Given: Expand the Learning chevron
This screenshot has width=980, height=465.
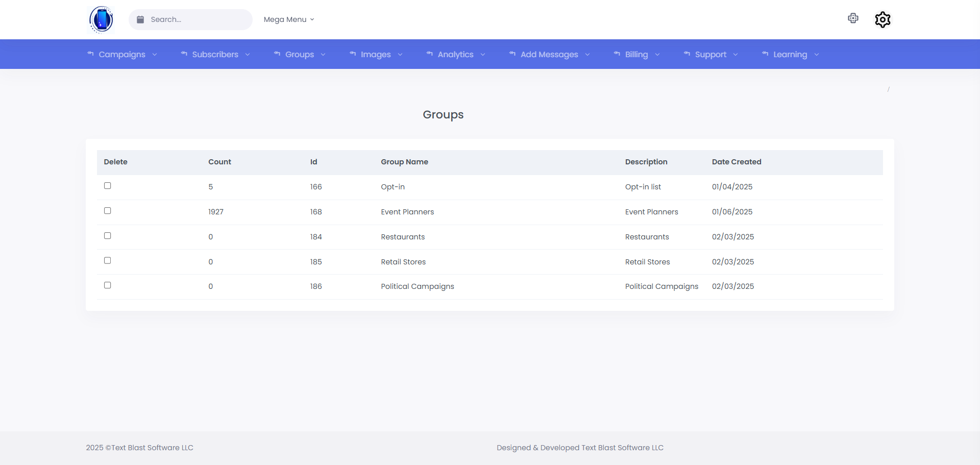Looking at the screenshot, I should click(x=817, y=55).
